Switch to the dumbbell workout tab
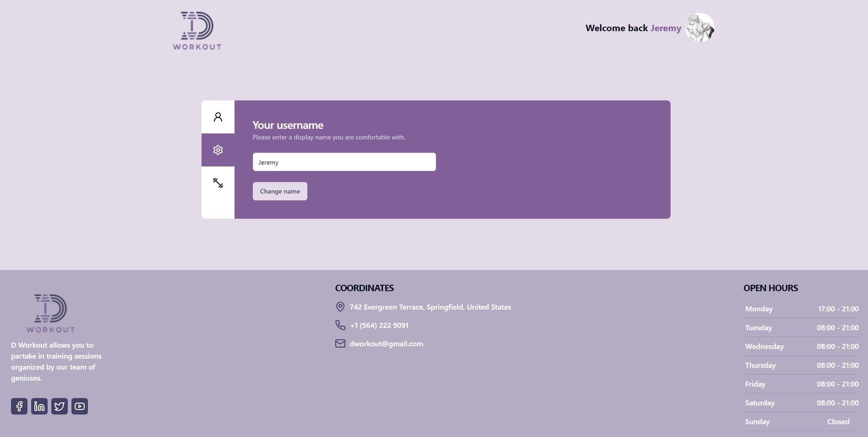 coord(218,183)
